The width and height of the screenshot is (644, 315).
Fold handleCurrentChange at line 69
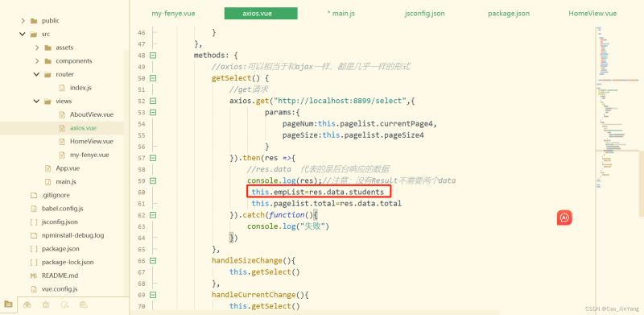pyautogui.click(x=153, y=295)
